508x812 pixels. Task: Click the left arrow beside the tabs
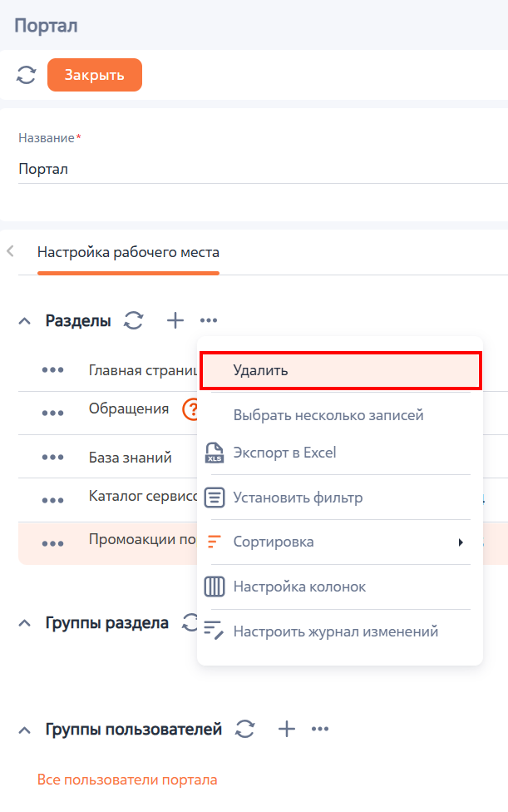(x=10, y=252)
